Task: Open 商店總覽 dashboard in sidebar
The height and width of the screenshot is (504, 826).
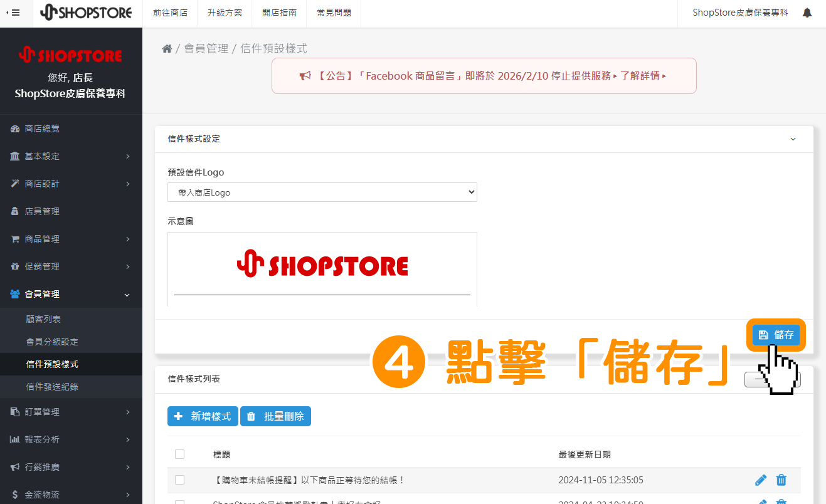Action: (x=42, y=129)
